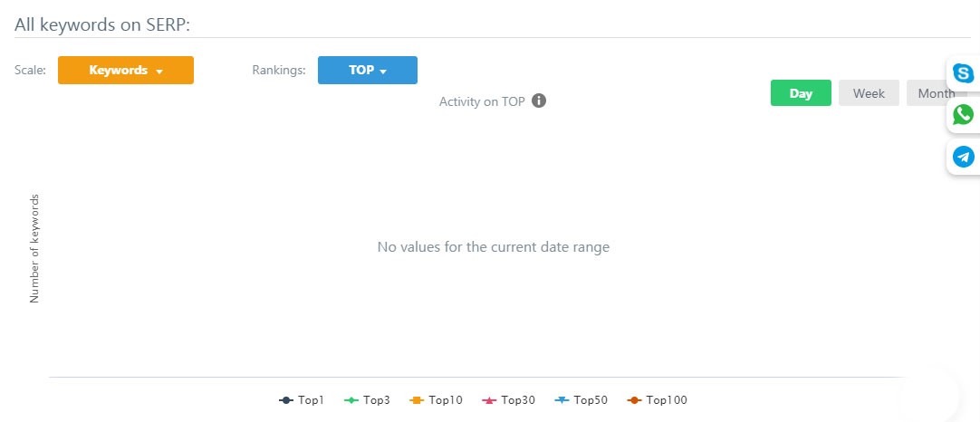Click info icon beside Activity on TOP

(539, 101)
